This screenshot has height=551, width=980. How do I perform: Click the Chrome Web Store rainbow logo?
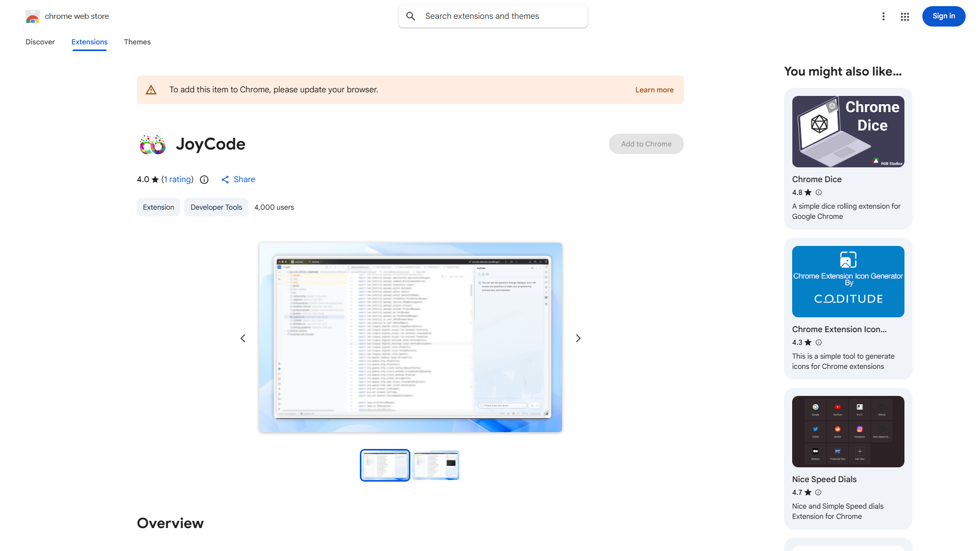(x=32, y=16)
